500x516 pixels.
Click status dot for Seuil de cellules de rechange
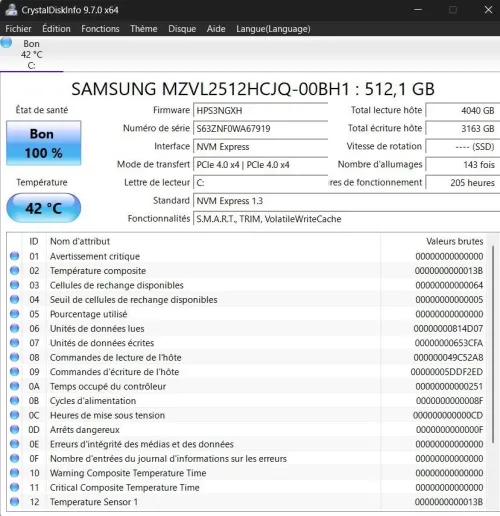[14, 299]
